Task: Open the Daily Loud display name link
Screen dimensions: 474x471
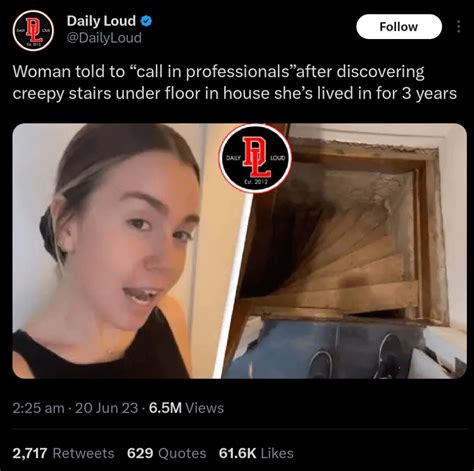Action: click(x=101, y=21)
